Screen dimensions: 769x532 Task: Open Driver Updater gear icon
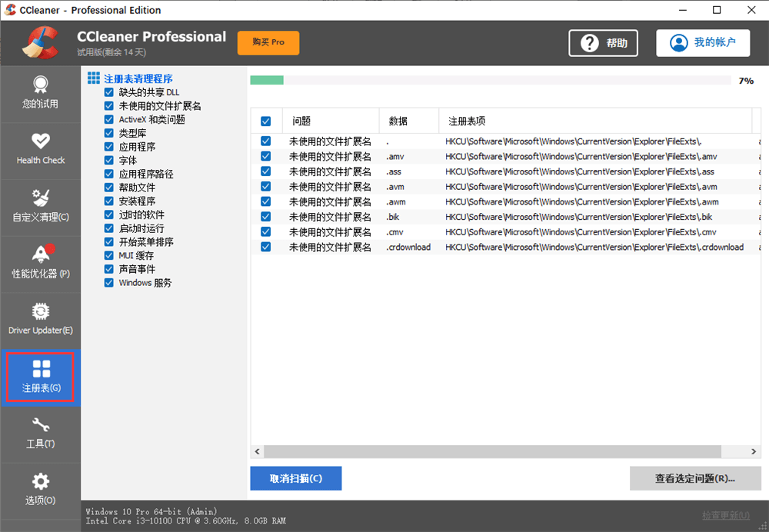pos(40,311)
